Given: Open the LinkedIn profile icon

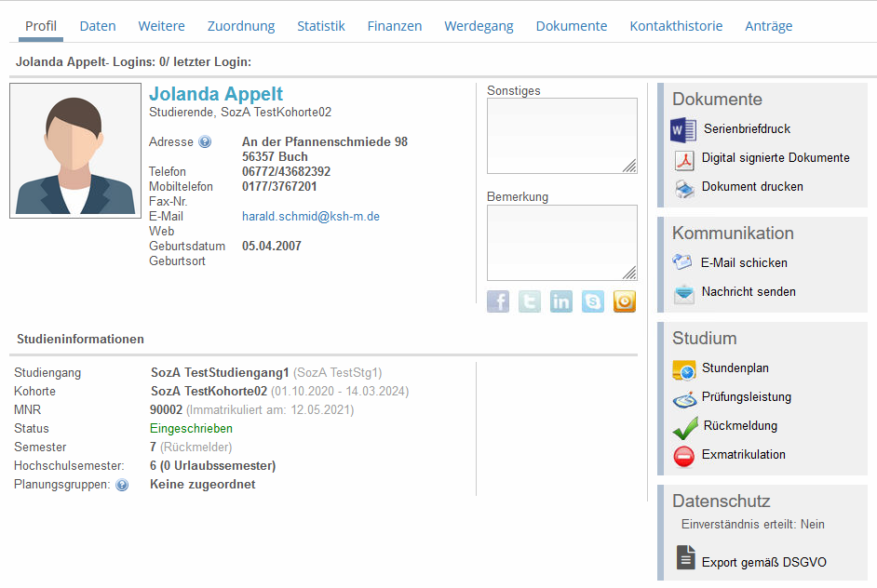Looking at the screenshot, I should tap(561, 301).
